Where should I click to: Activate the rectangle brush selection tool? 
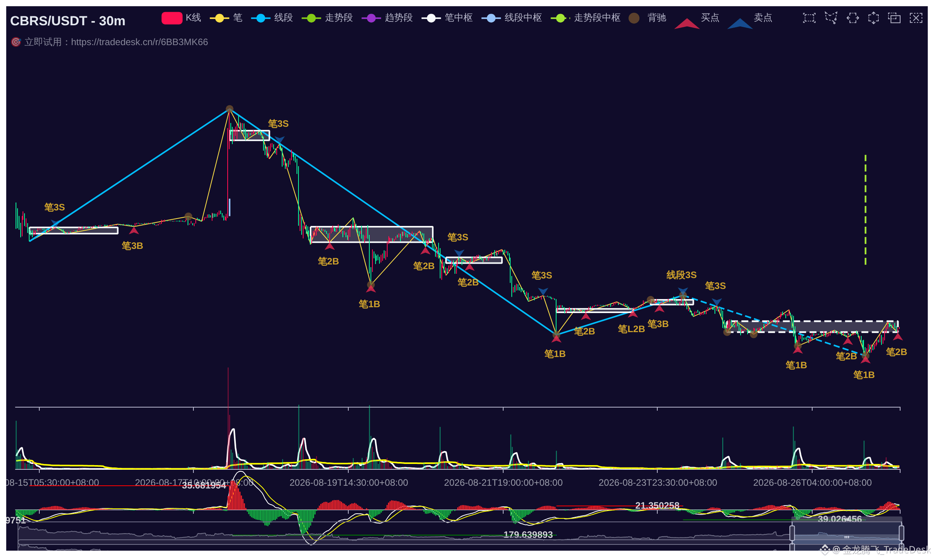[809, 18]
